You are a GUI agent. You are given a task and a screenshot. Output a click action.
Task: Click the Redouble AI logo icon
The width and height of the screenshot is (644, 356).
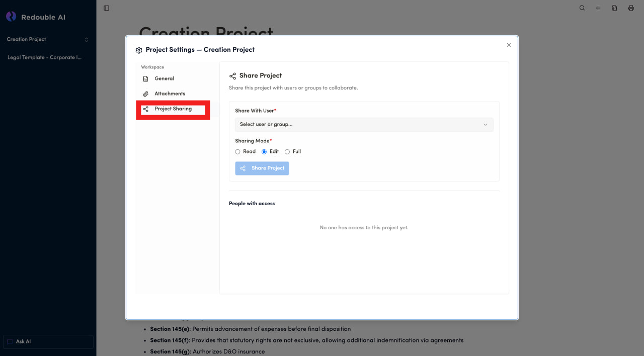click(11, 17)
